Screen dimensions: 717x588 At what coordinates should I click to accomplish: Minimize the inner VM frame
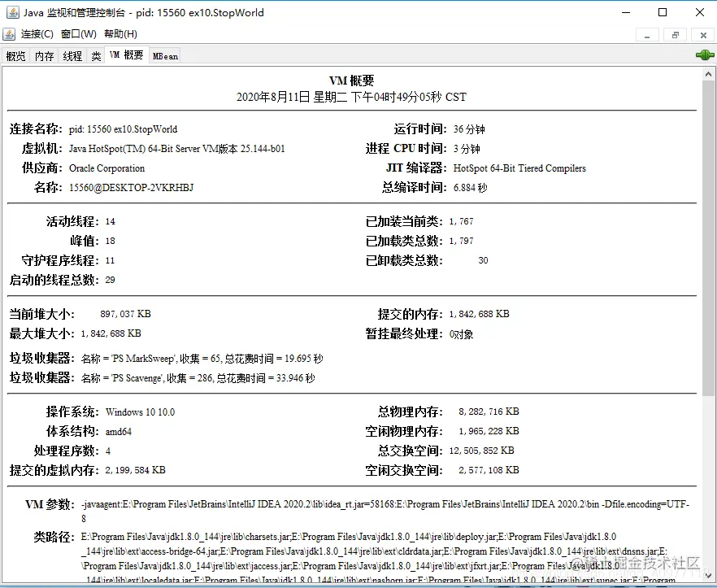click(x=647, y=35)
